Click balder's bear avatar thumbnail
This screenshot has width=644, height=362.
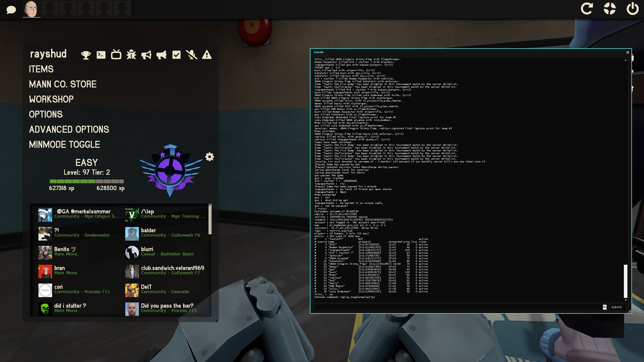pyautogui.click(x=132, y=234)
